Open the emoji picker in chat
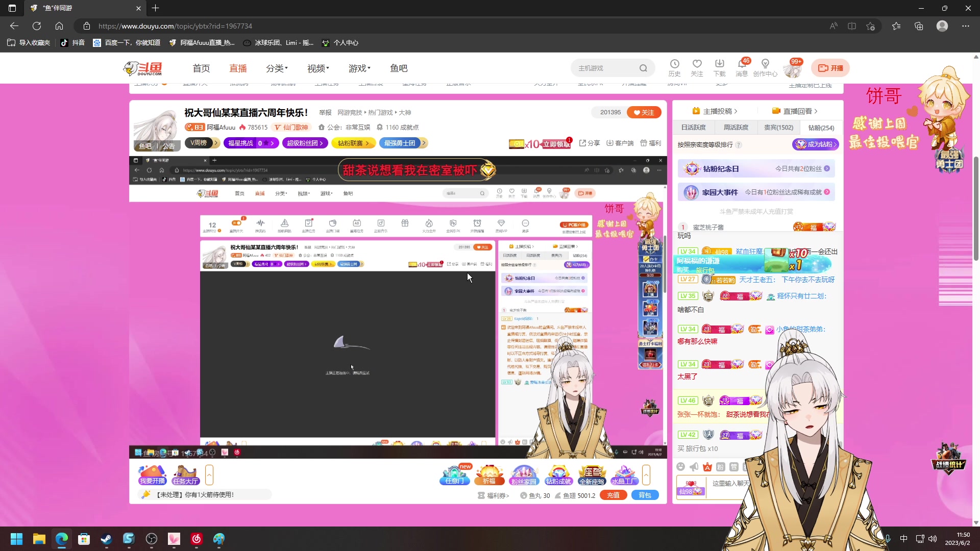 [x=680, y=466]
